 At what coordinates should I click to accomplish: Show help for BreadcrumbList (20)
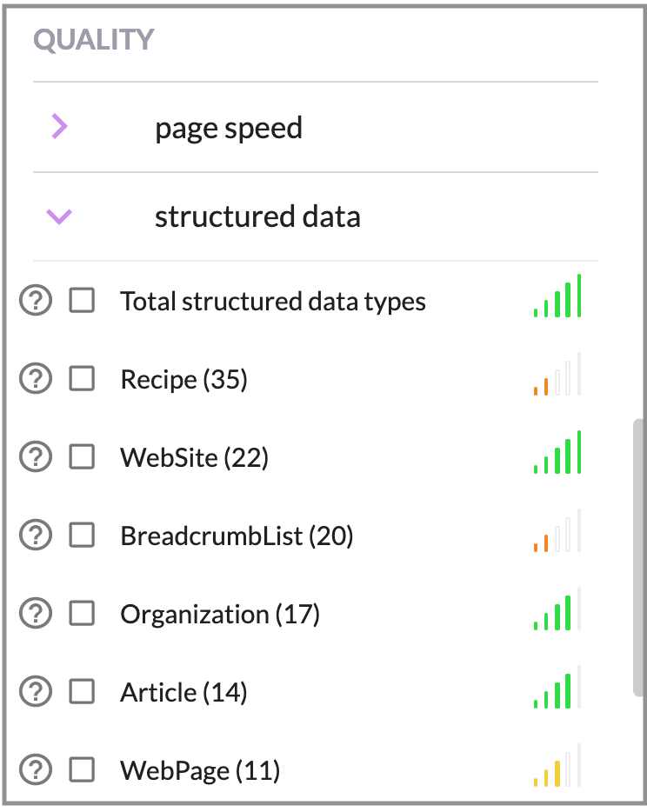tap(36, 536)
